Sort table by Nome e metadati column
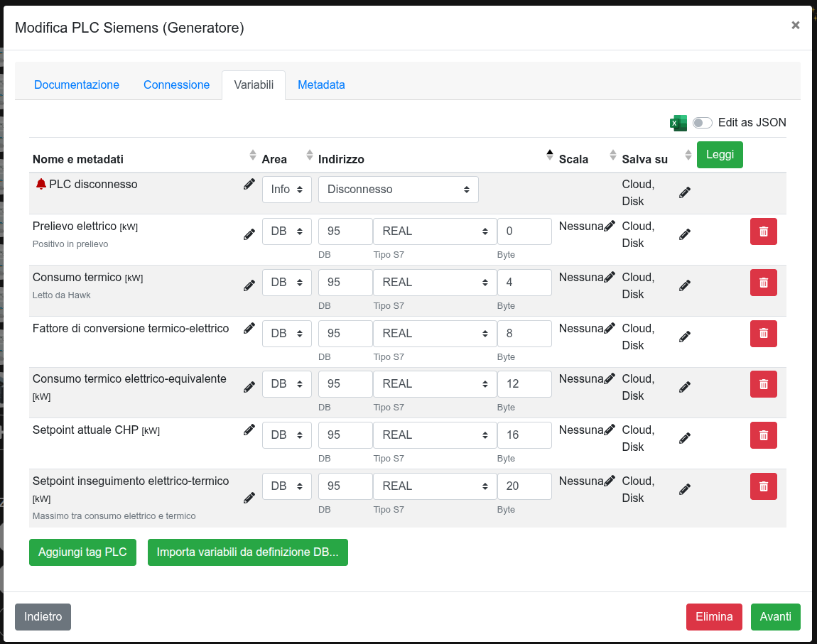 coord(252,155)
